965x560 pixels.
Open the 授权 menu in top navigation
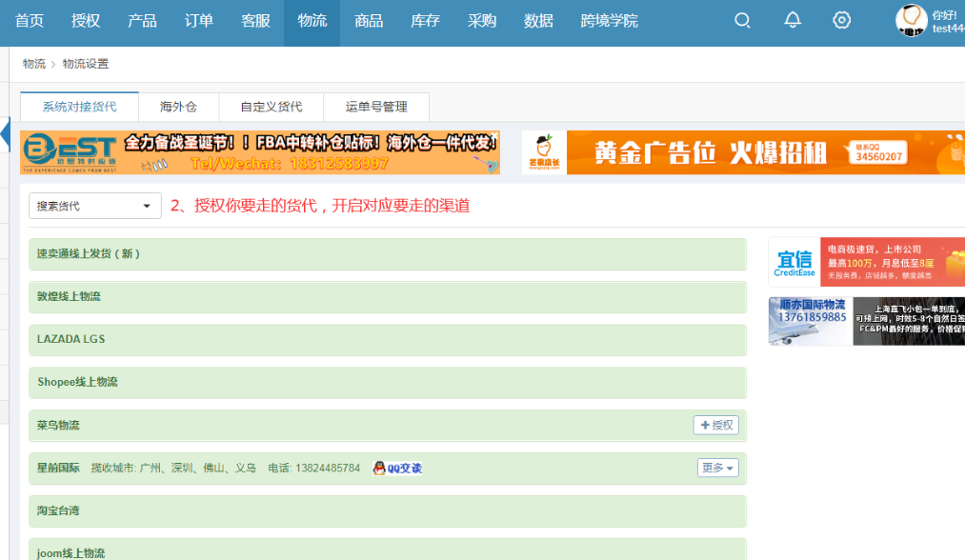[86, 21]
